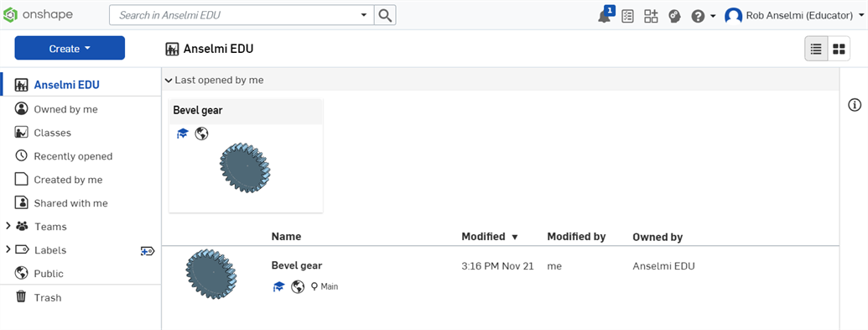This screenshot has height=330, width=868.
Task: Open the Bevel gear document in list
Action: pyautogui.click(x=297, y=265)
